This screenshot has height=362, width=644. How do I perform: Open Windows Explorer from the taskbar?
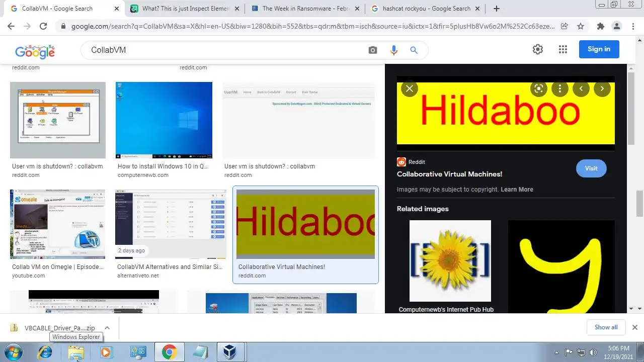[76, 352]
